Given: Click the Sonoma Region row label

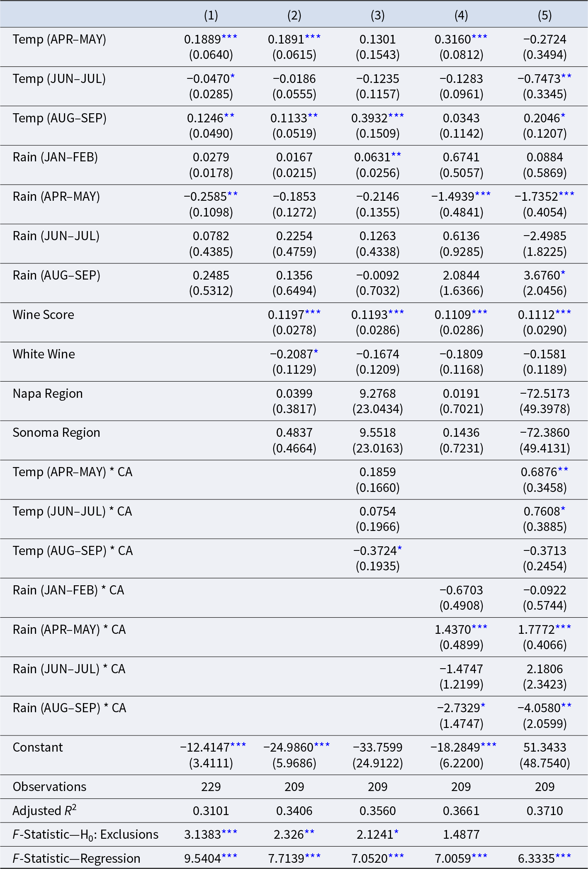Looking at the screenshot, I should [56, 433].
